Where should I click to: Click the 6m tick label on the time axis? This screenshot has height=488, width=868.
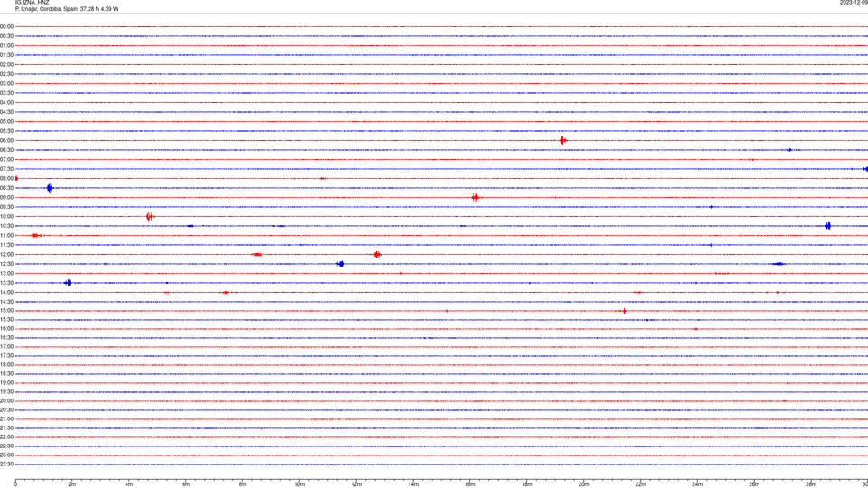point(186,484)
